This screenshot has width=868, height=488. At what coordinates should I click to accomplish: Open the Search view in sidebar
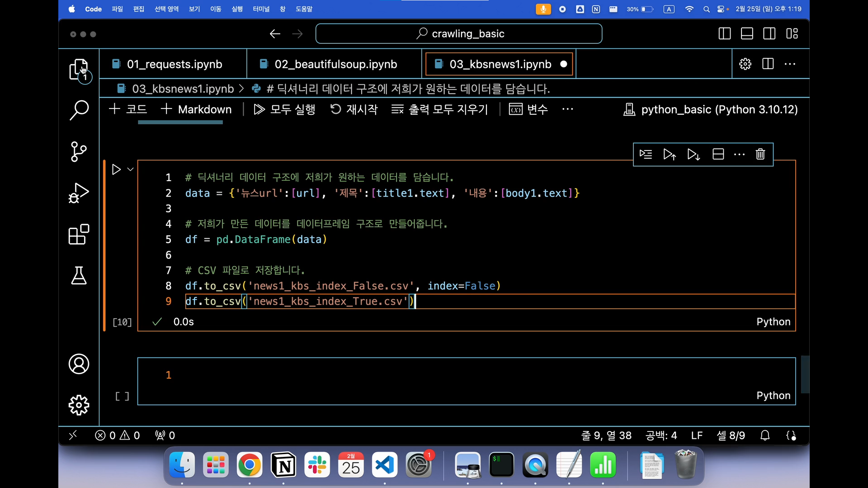coord(79,110)
